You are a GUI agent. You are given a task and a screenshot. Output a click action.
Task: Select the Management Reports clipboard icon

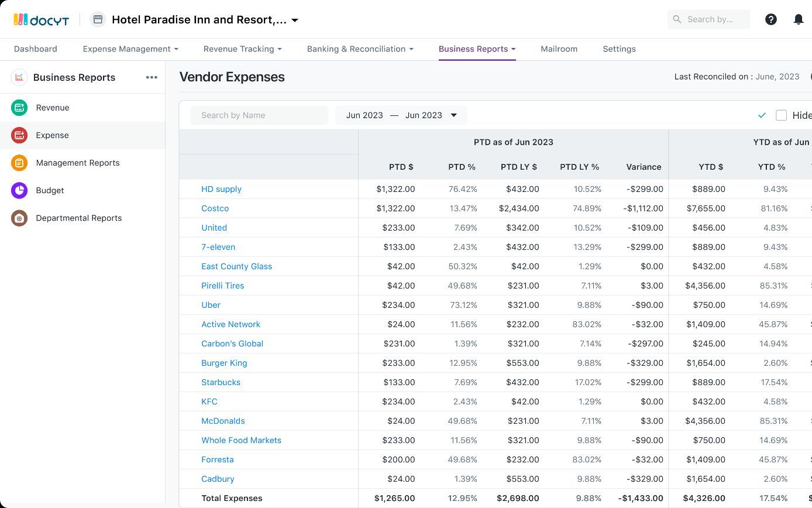pyautogui.click(x=19, y=163)
